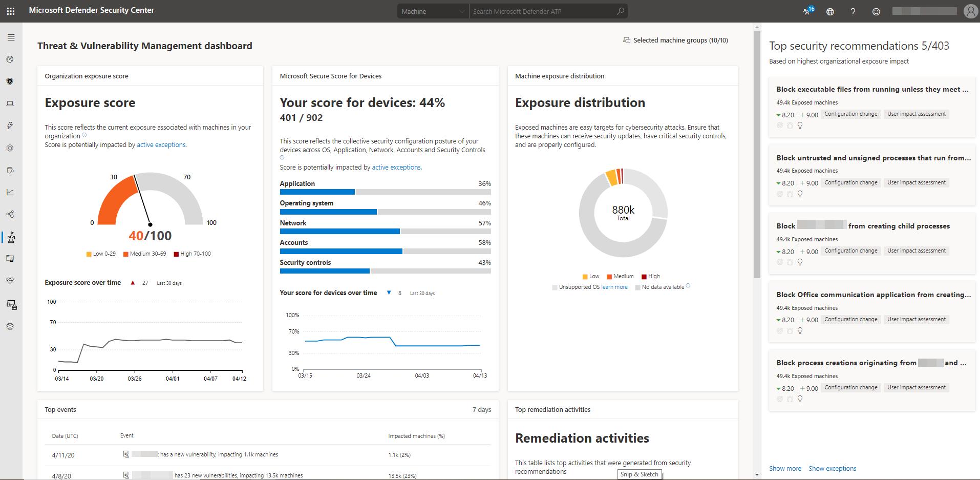
Task: Open the Settings gear in sidebar
Action: coord(10,326)
